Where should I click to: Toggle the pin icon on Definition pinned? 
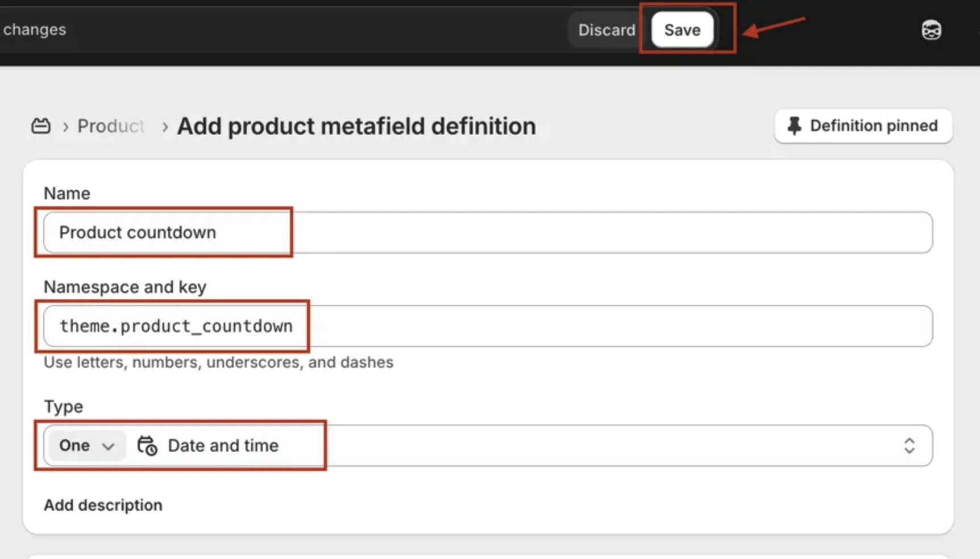[794, 126]
